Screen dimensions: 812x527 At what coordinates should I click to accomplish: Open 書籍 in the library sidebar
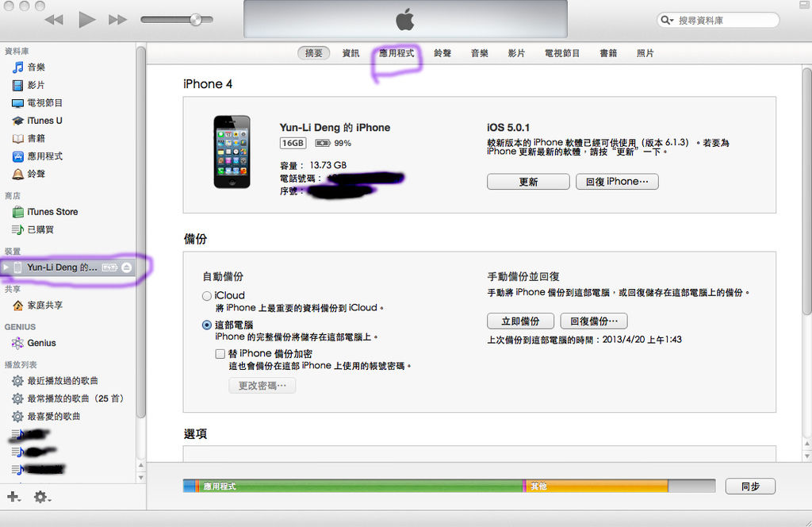coord(29,138)
